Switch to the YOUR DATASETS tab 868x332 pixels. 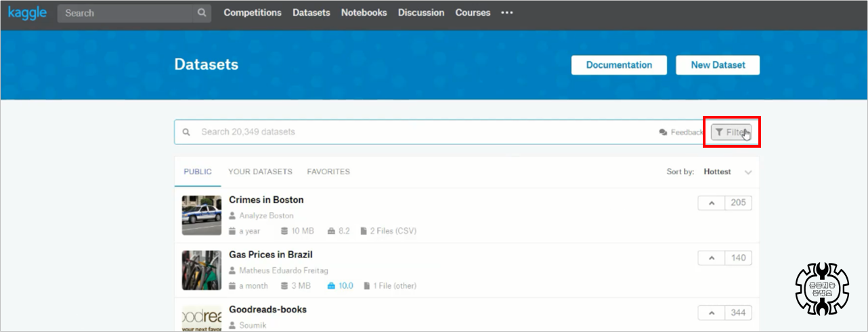click(260, 172)
